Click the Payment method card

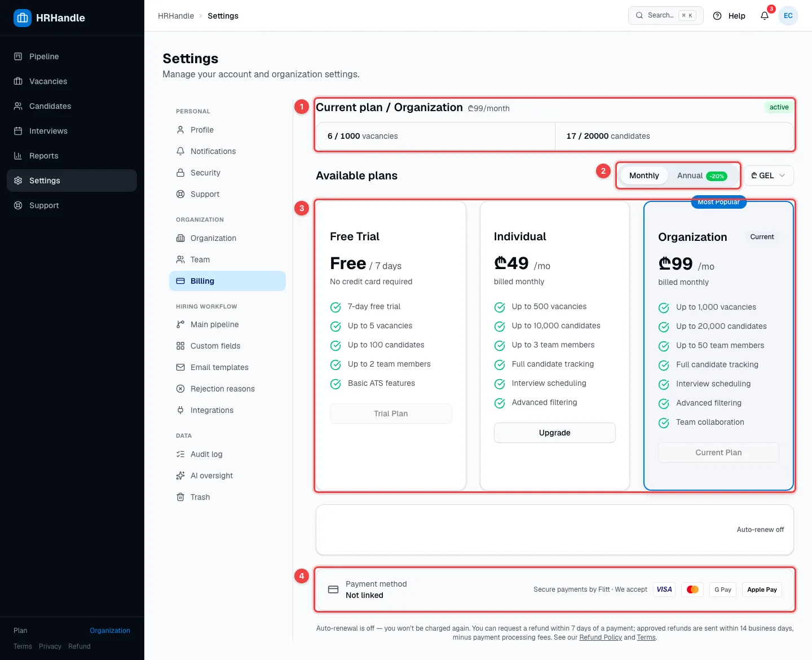click(x=555, y=589)
